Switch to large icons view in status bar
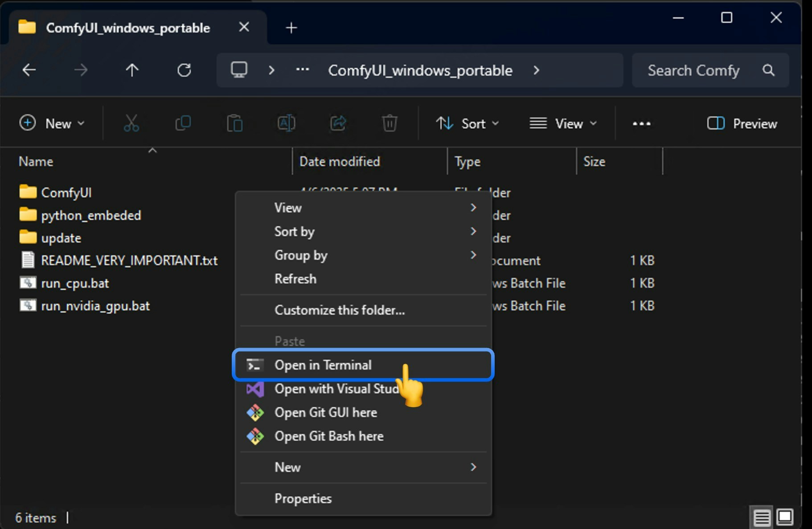Screen dimensions: 812x529 click(784, 517)
